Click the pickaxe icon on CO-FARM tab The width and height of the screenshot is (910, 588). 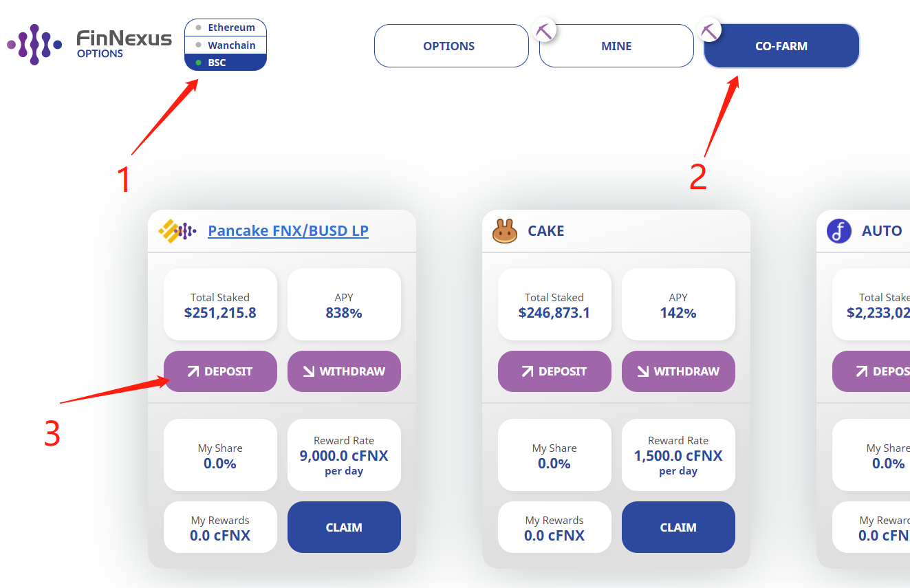point(709,31)
